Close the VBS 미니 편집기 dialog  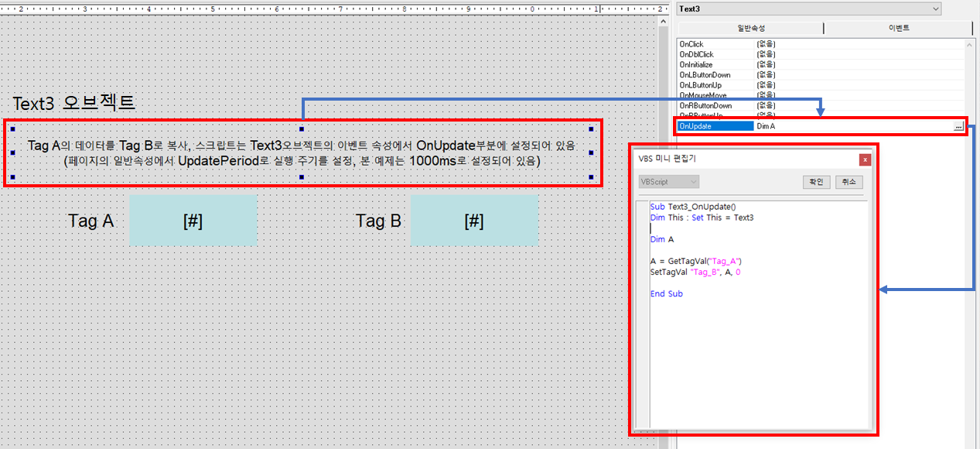(x=865, y=159)
